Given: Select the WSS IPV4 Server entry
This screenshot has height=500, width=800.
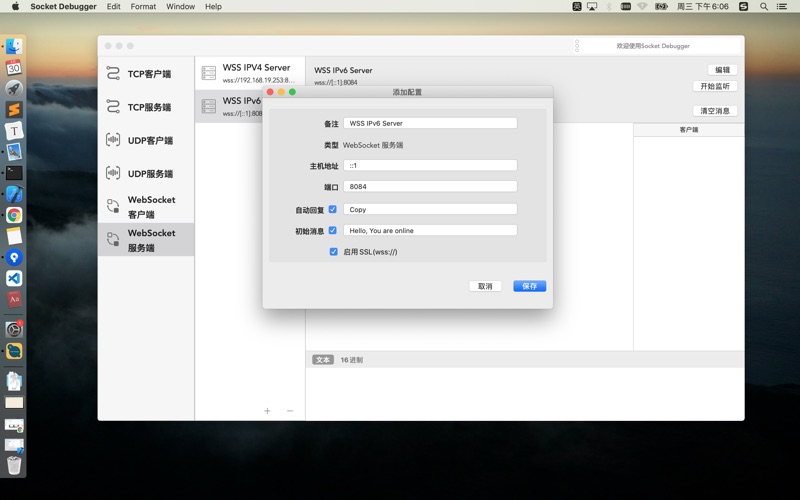Looking at the screenshot, I should pos(250,73).
